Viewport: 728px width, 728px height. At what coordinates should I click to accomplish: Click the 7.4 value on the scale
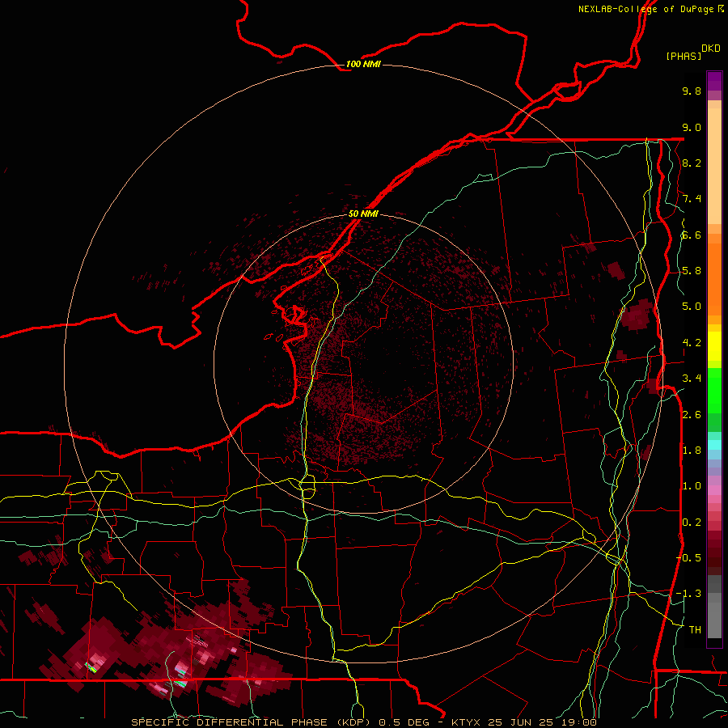[x=692, y=199]
